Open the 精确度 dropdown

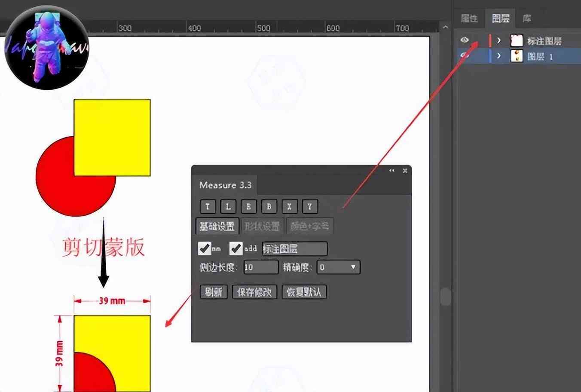pos(339,267)
